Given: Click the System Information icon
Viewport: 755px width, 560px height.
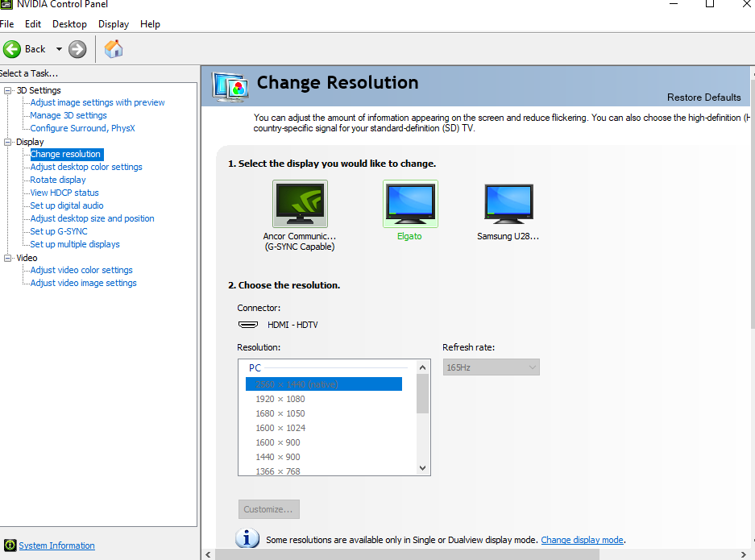Looking at the screenshot, I should pos(10,545).
